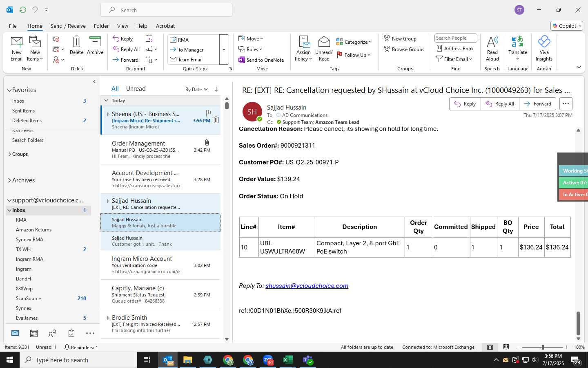Click the zoom in plus button
Image resolution: width=588 pixels, height=368 pixels.
click(566, 347)
